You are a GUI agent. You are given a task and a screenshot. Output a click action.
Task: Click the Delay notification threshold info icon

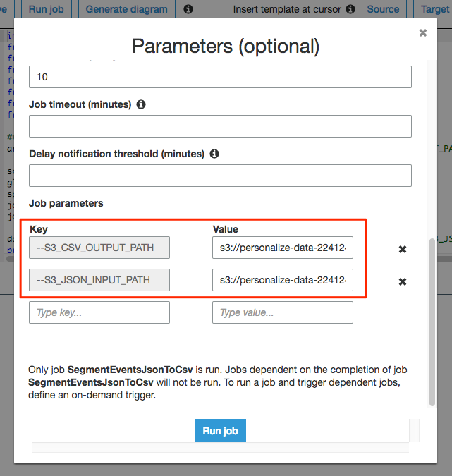(214, 154)
